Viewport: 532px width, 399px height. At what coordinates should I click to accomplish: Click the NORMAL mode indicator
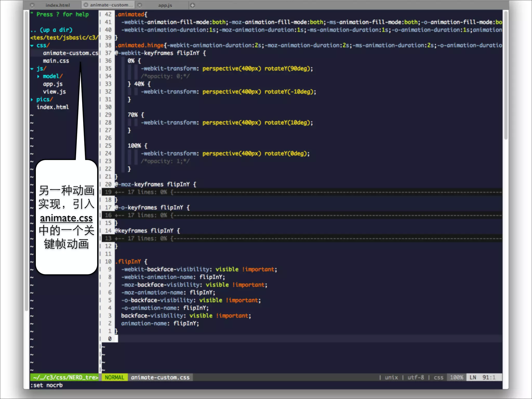click(115, 377)
